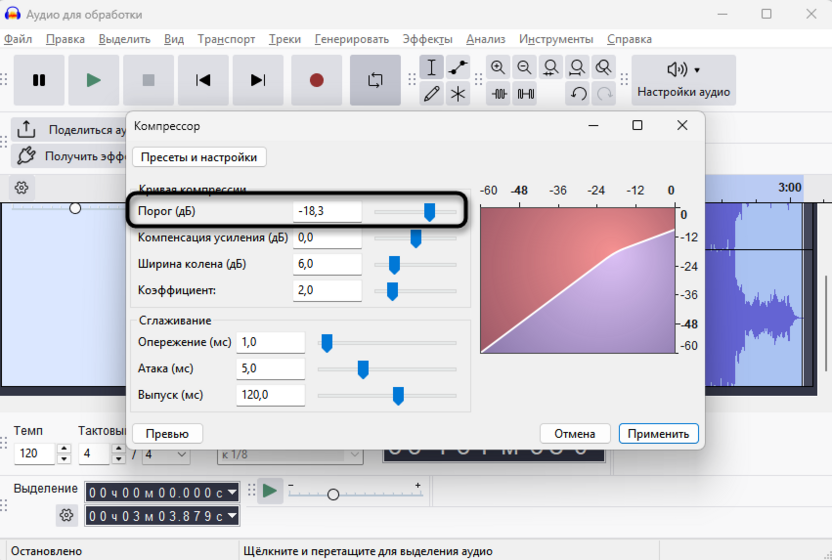Click the Zoom Out magnifier icon

[524, 67]
